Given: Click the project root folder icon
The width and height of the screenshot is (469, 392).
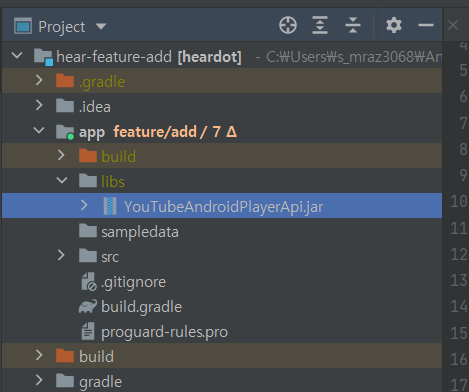Looking at the screenshot, I should pos(44,57).
